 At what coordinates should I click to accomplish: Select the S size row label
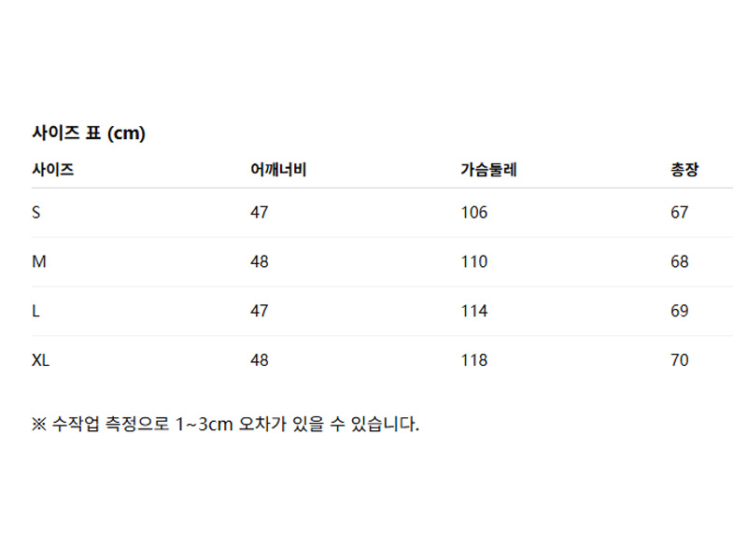pyautogui.click(x=36, y=213)
